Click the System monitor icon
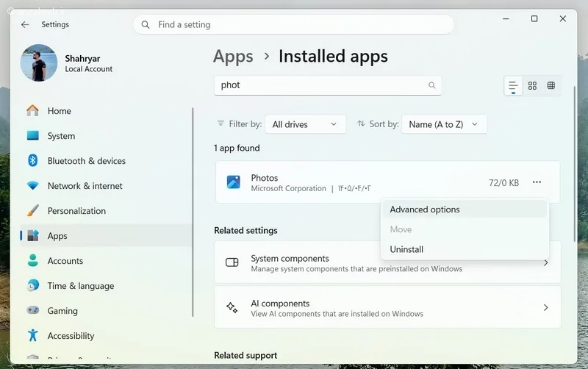The image size is (588, 369). click(32, 136)
